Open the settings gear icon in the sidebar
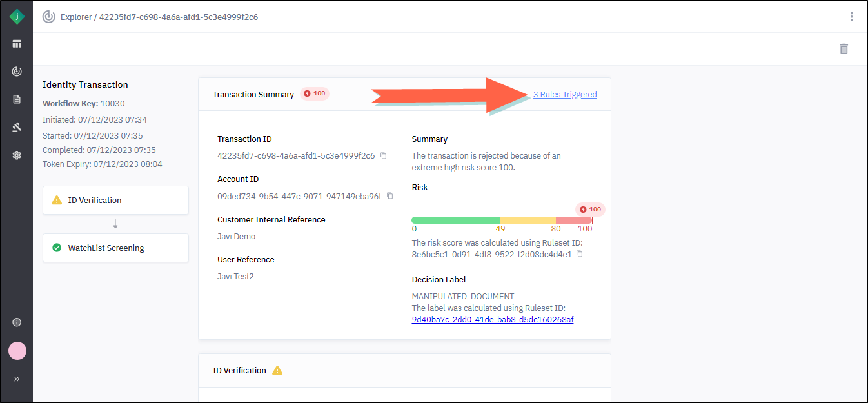 click(x=17, y=155)
